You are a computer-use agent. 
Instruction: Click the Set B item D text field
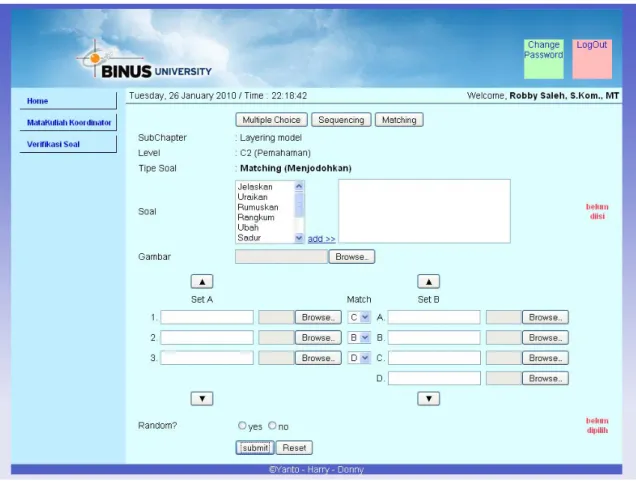coord(434,378)
